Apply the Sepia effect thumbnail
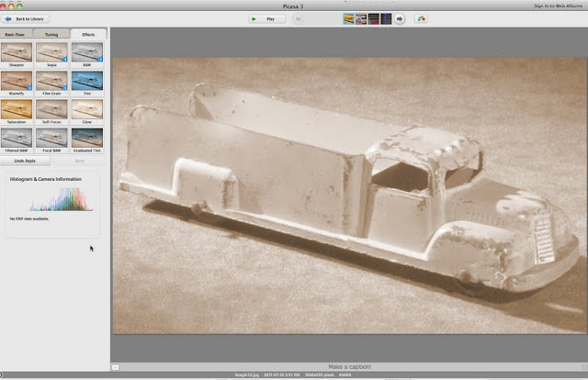The width and height of the screenshot is (588, 380). (51, 52)
